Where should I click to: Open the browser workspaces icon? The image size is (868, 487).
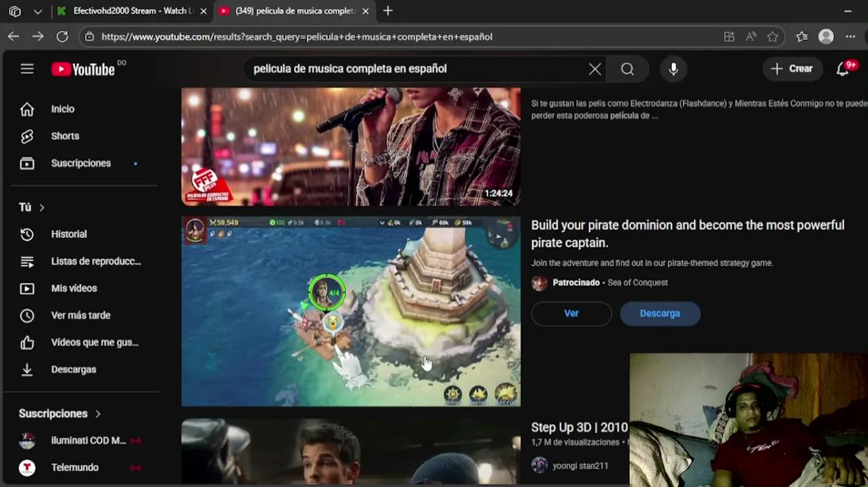pos(15,11)
